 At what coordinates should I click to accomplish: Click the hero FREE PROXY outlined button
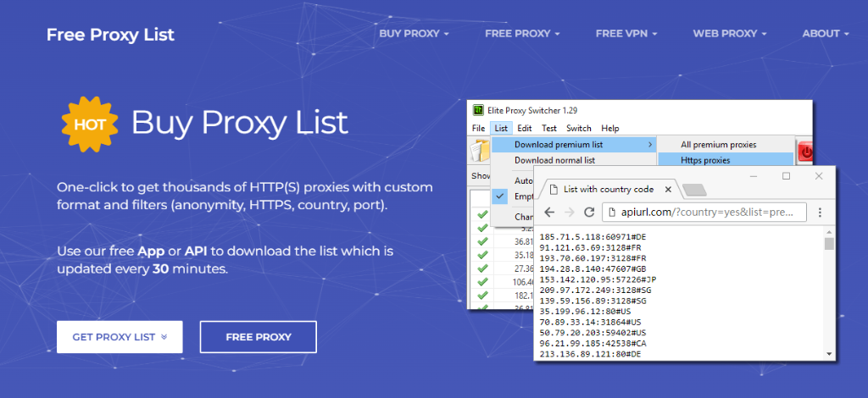point(259,337)
